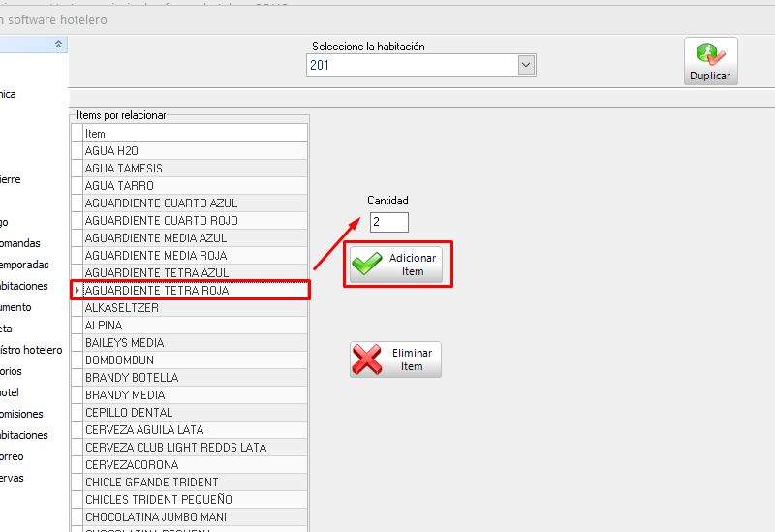
Task: Focus the Cantidad quantity field
Action: (388, 222)
